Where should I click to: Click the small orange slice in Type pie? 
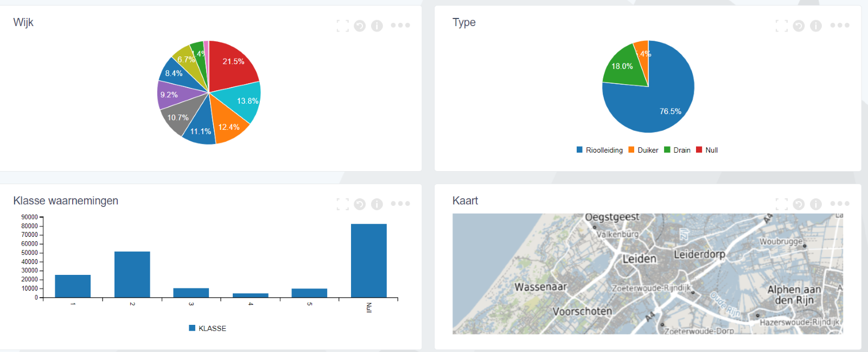[642, 54]
